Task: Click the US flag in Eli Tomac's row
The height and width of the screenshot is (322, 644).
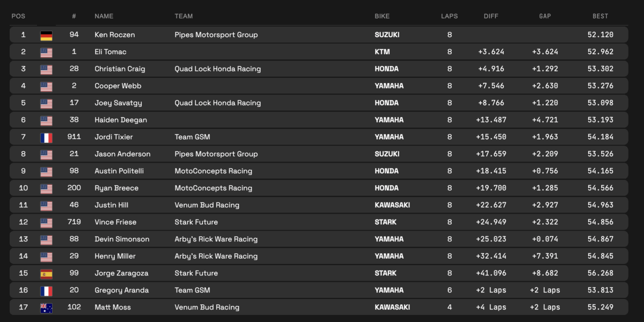Action: tap(46, 53)
